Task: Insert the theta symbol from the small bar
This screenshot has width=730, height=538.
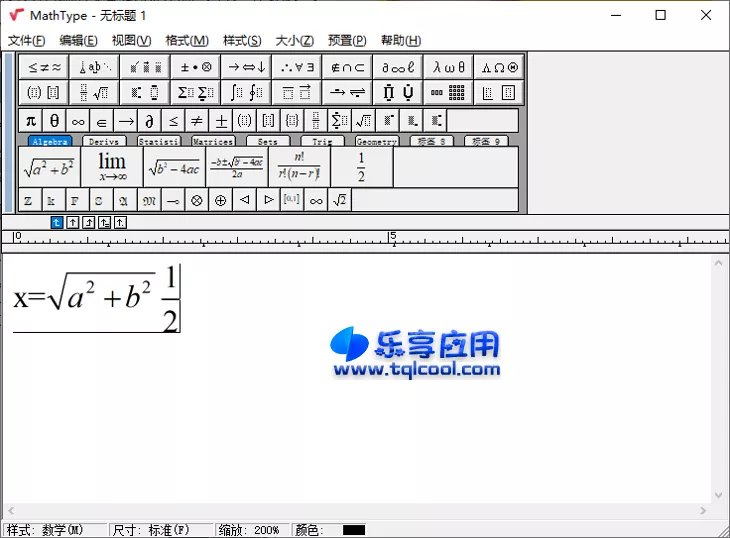Action: point(54,121)
